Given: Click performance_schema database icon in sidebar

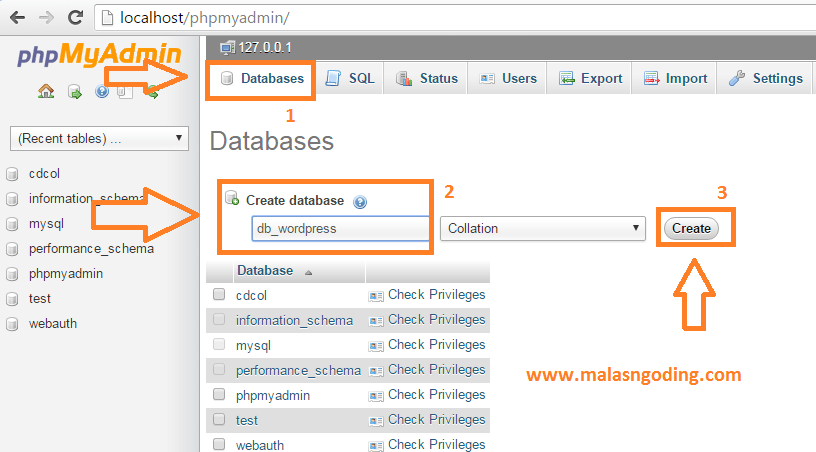Looking at the screenshot, I should 12,249.
